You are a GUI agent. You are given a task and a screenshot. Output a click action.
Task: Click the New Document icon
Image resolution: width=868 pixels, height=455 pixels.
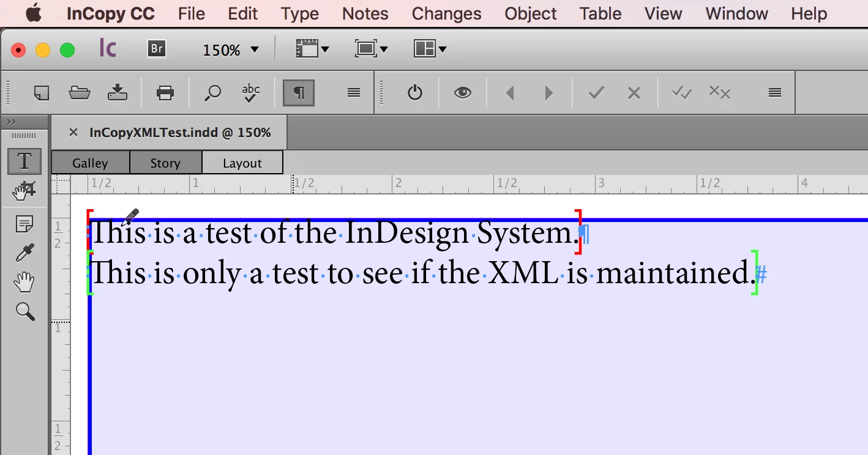pos(42,92)
